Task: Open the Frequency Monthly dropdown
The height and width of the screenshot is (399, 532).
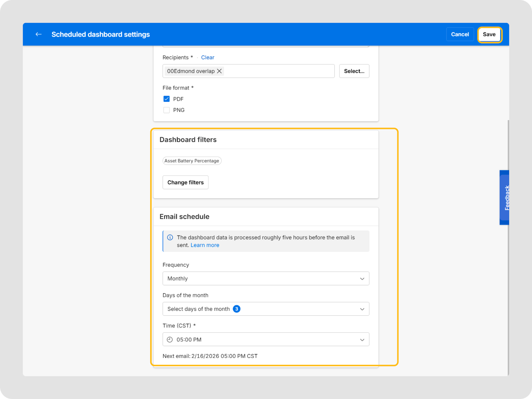Action: coord(265,279)
